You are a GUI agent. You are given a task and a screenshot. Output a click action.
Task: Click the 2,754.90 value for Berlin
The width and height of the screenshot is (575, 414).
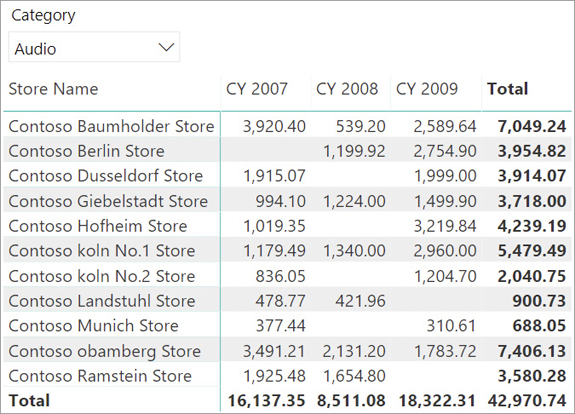[x=445, y=151]
